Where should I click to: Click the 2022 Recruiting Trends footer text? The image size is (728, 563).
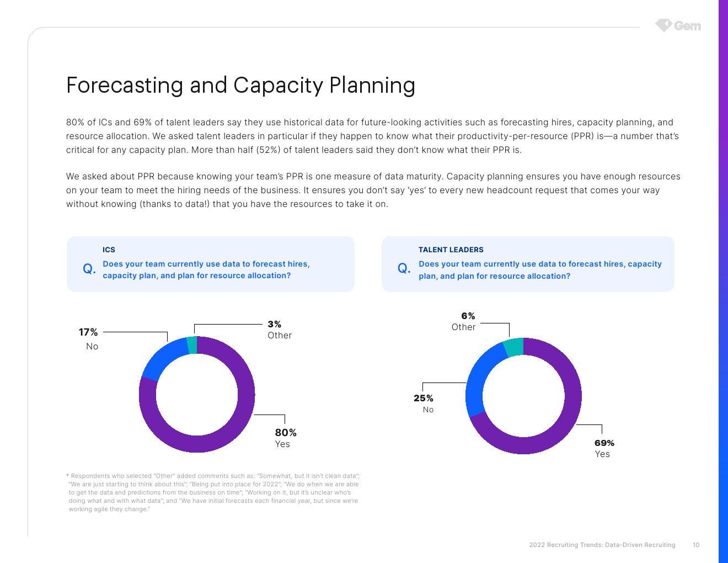[x=602, y=545]
